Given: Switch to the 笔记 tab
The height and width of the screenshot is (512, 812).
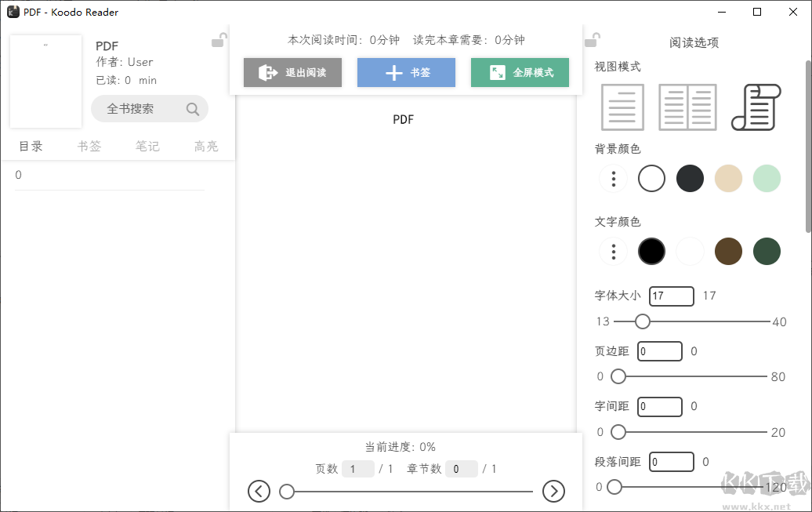Looking at the screenshot, I should coord(147,147).
